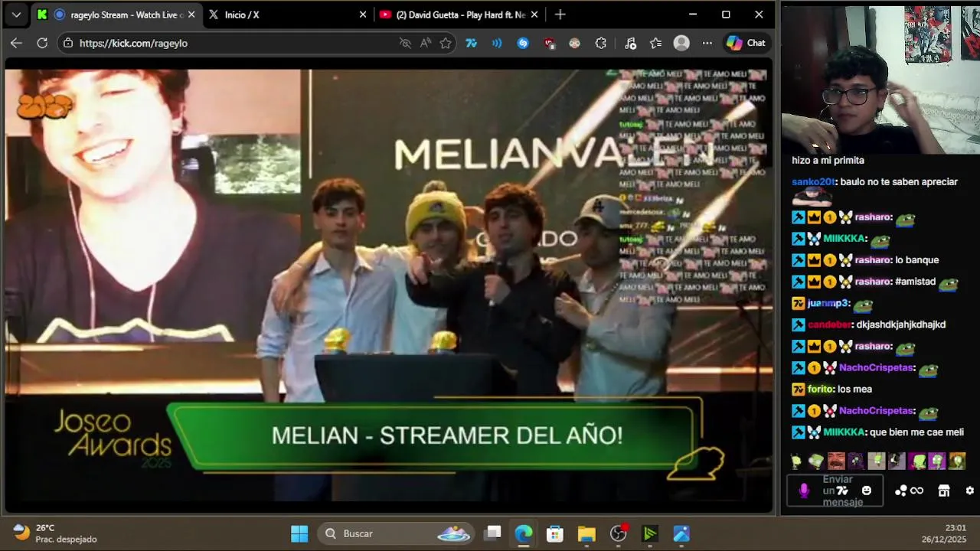This screenshot has width=980, height=551.
Task: Click chat message 'baulo no te saben apreciar'
Action: 899,182
